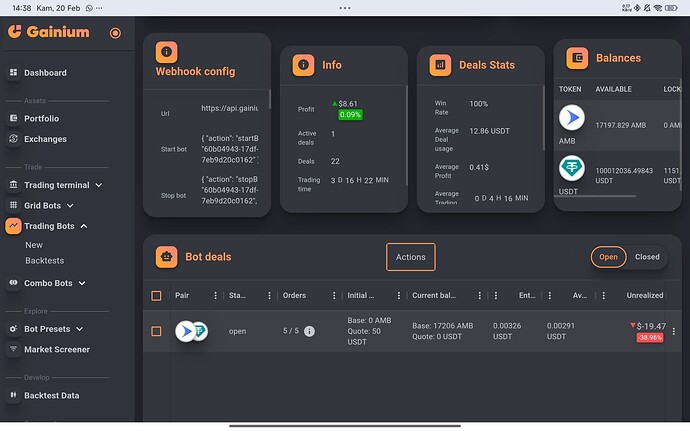Click the Balances horizontal scrollbar
The height and width of the screenshot is (431, 690).
[597, 196]
